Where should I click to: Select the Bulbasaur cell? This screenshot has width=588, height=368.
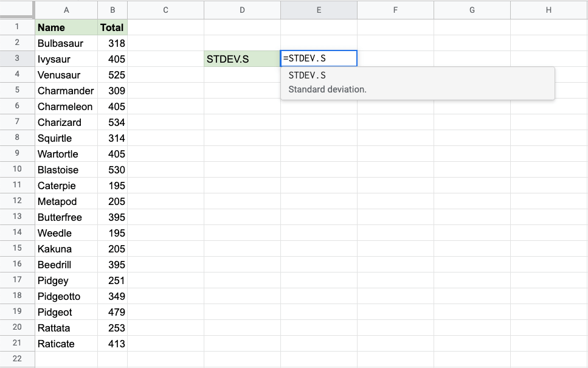coord(66,43)
